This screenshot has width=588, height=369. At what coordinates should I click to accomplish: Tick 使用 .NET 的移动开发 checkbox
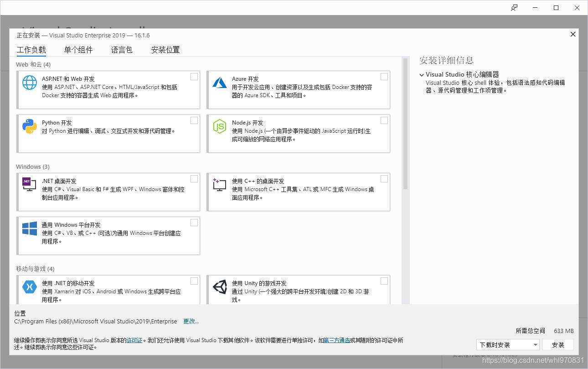pos(194,281)
